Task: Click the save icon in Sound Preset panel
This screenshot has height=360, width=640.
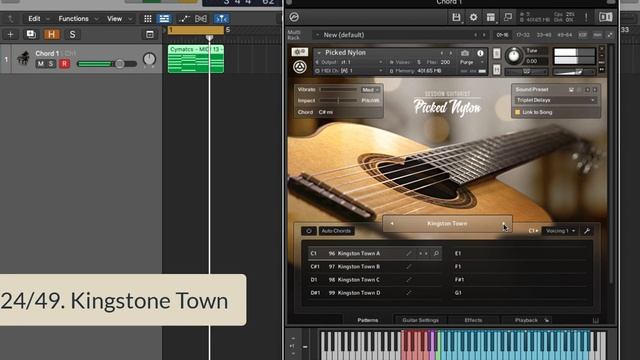Action: pyautogui.click(x=571, y=89)
